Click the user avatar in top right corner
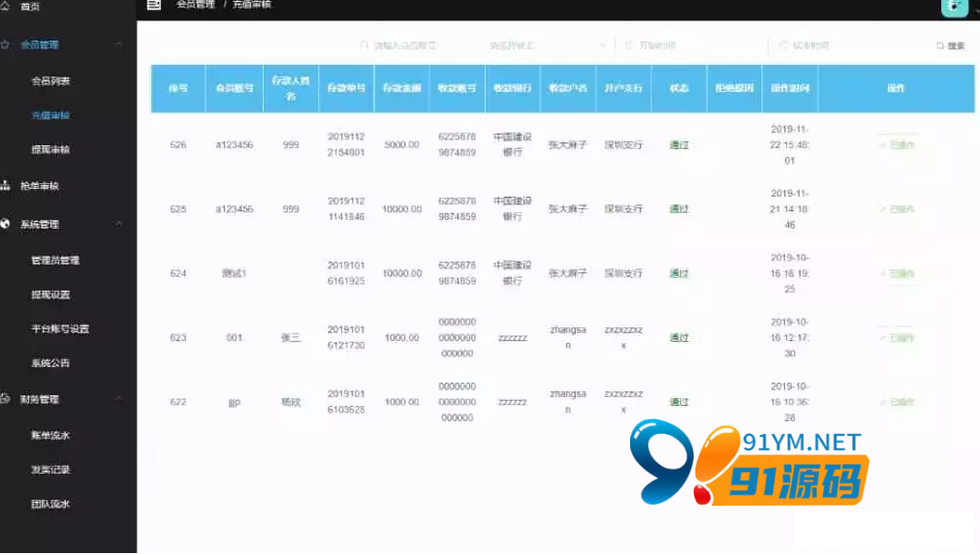The height and width of the screenshot is (555, 980). click(x=954, y=6)
